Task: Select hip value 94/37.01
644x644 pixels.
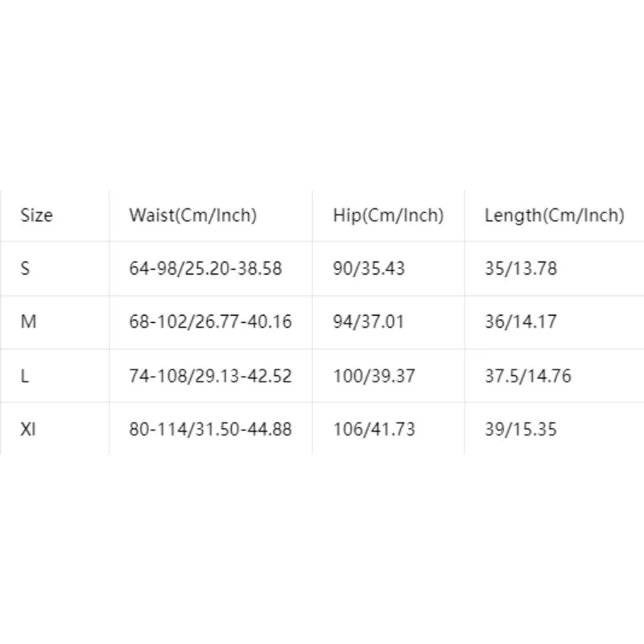Action: coord(369,321)
